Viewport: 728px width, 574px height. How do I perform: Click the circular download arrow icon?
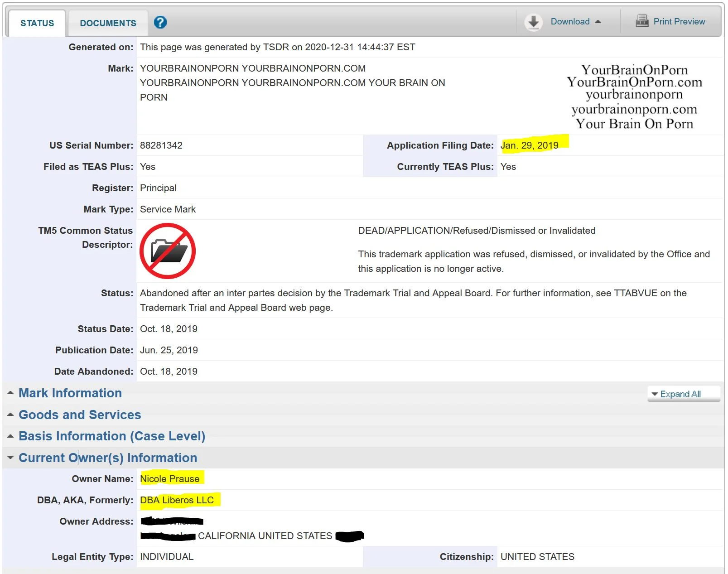pyautogui.click(x=534, y=22)
